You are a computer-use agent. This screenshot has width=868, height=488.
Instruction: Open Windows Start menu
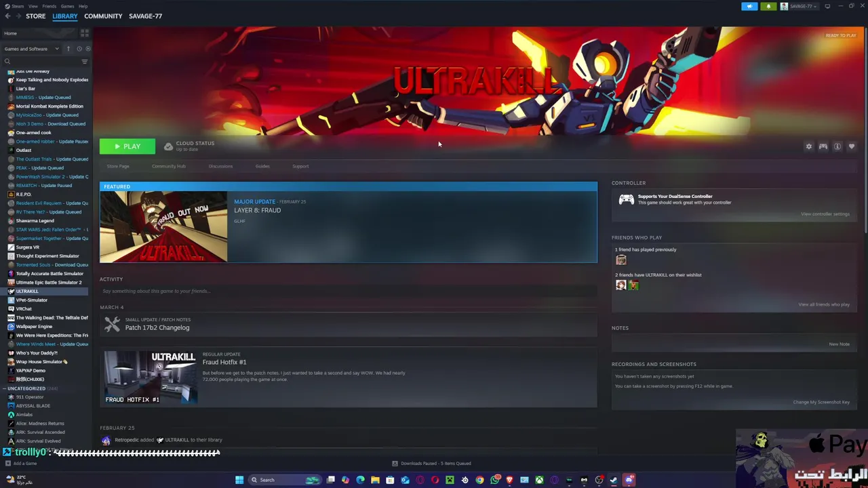pos(239,480)
